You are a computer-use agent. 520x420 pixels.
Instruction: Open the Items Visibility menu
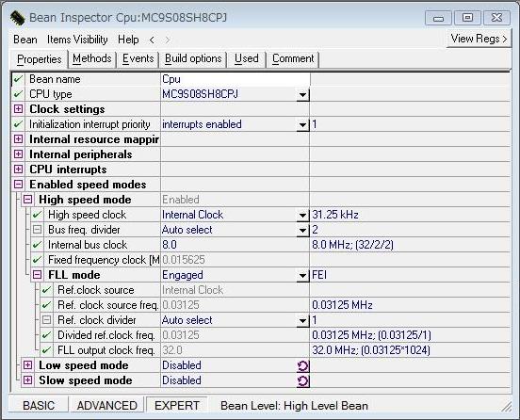77,40
